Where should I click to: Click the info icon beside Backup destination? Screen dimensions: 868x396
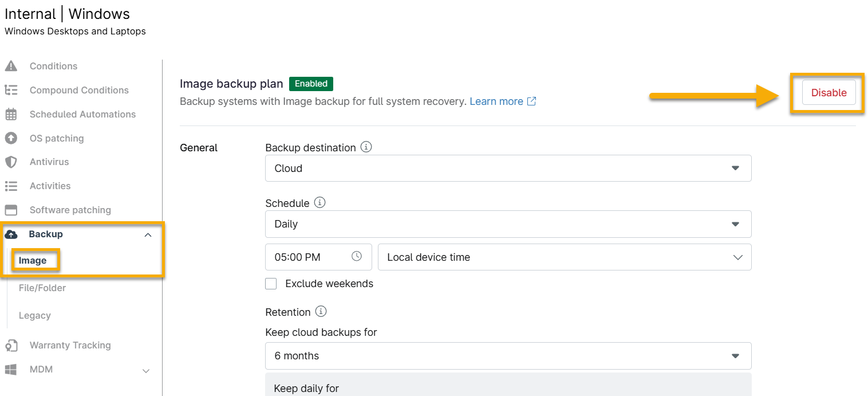pyautogui.click(x=366, y=147)
